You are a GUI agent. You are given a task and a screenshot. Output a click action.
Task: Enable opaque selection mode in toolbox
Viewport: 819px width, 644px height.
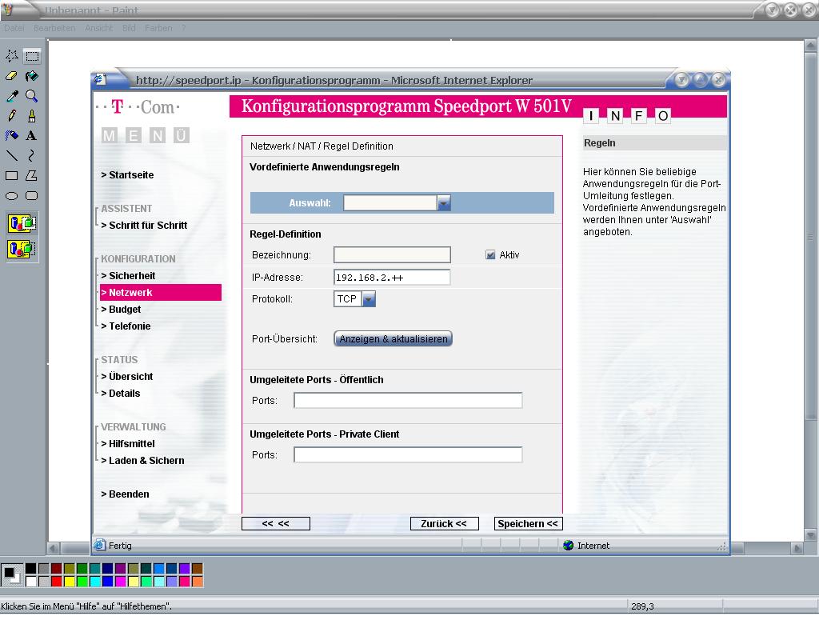click(x=22, y=223)
